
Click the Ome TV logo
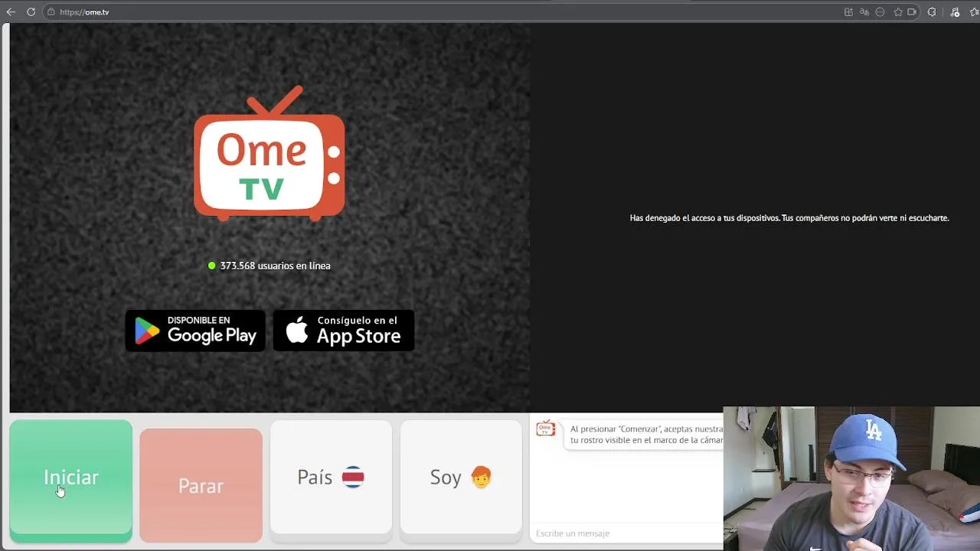tap(269, 153)
